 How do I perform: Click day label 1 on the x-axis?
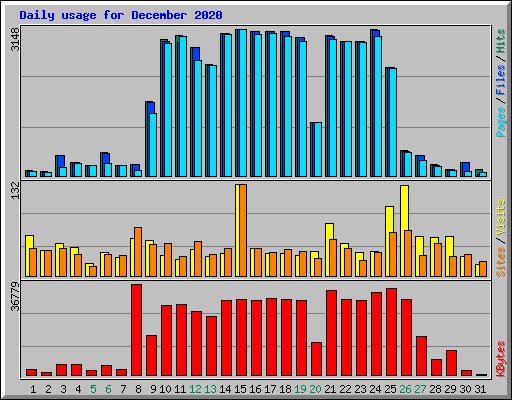[x=33, y=389]
